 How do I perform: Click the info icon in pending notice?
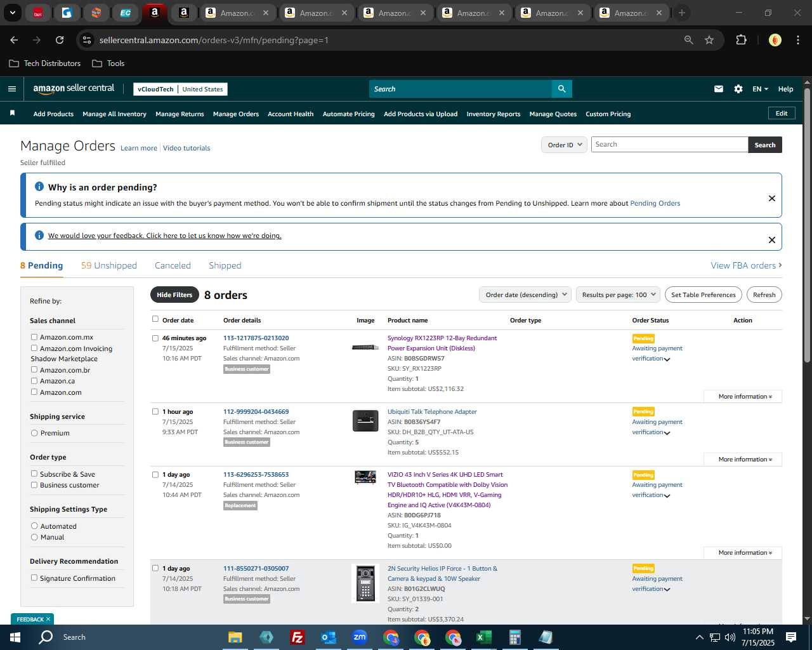(x=39, y=187)
